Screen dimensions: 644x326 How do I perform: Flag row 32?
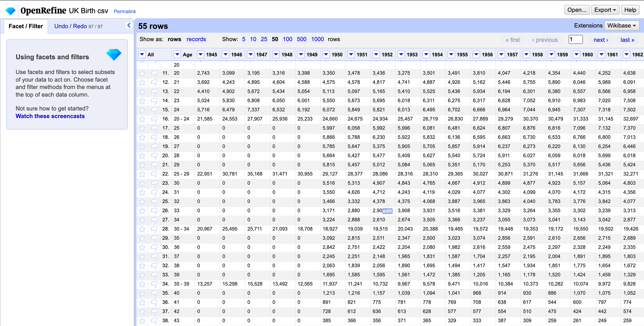pos(154,266)
